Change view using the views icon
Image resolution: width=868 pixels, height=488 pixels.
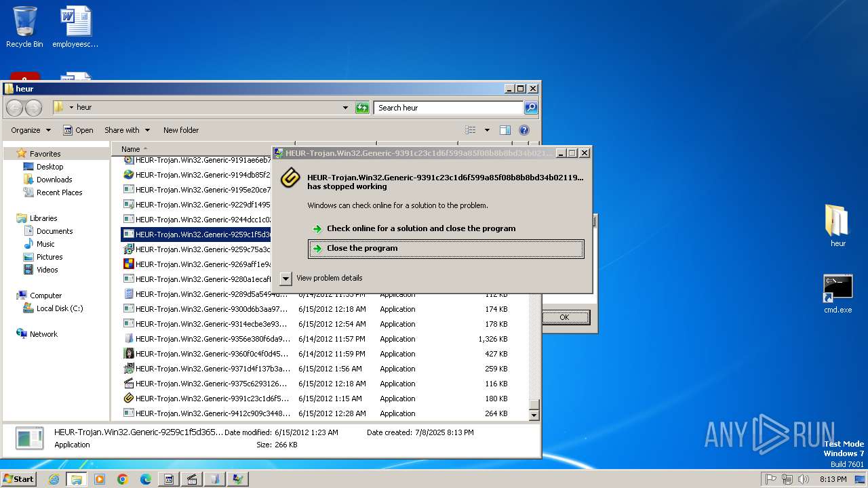471,130
